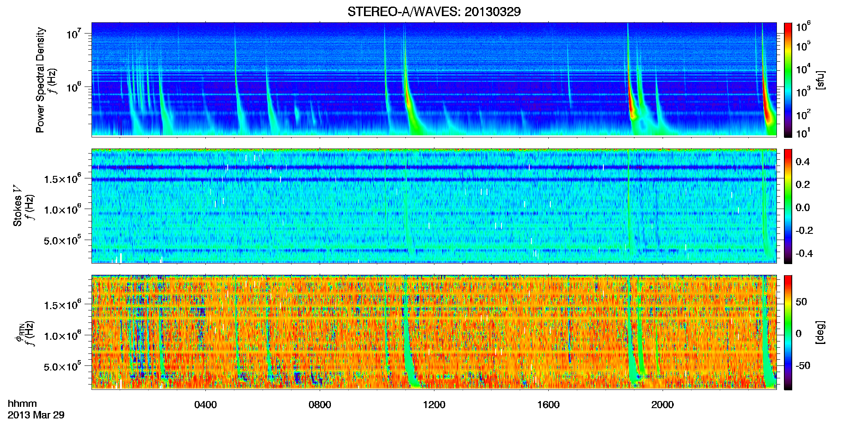The width and height of the screenshot is (868, 447).
Task: Click the Stokes V colorbar
Action: [x=788, y=206]
